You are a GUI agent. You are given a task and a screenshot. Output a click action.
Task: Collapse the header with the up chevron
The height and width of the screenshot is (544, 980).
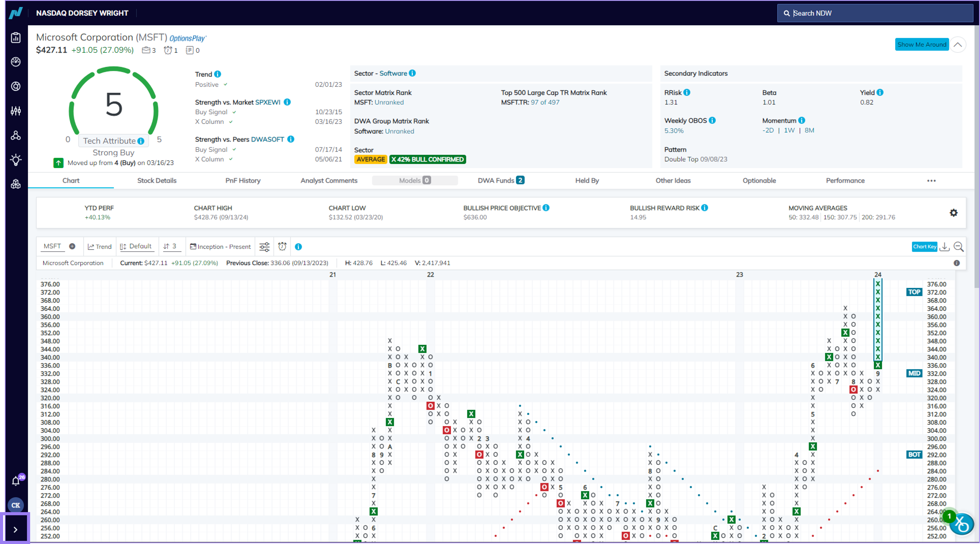coord(957,44)
